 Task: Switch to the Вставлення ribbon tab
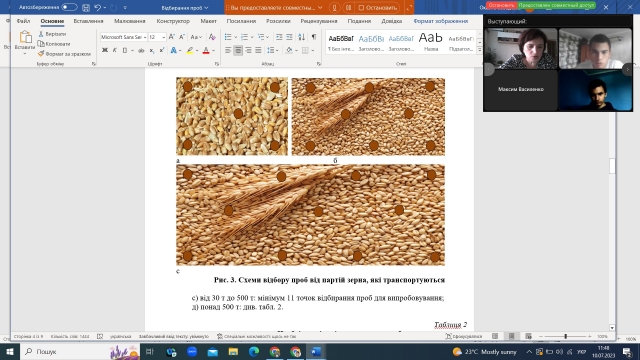(88, 21)
